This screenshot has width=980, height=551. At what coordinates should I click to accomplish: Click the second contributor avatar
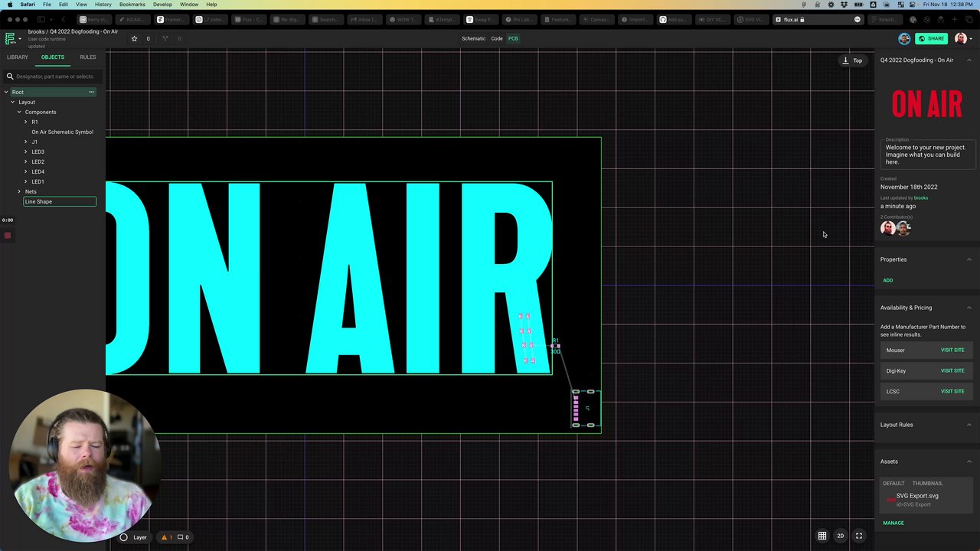(x=903, y=228)
